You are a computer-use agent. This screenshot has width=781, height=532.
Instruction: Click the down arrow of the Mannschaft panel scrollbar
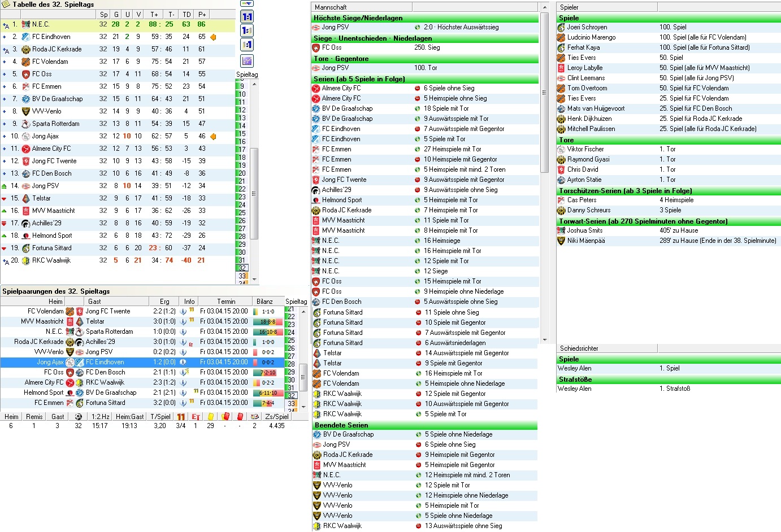(x=545, y=339)
